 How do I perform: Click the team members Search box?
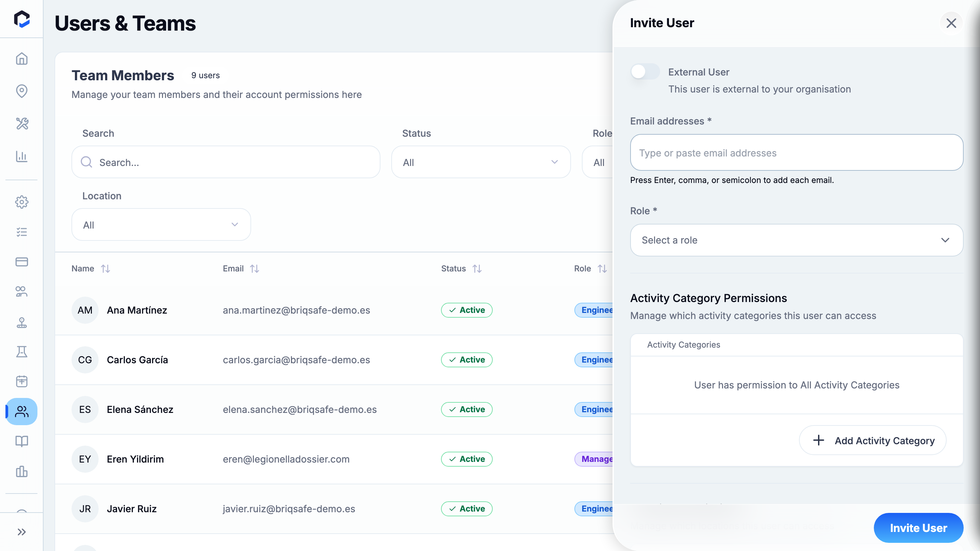[x=226, y=162]
